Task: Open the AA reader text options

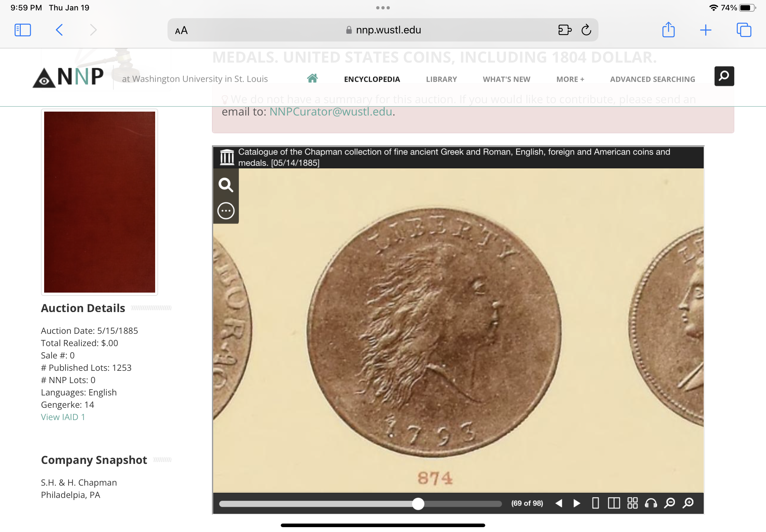Action: [x=181, y=31]
